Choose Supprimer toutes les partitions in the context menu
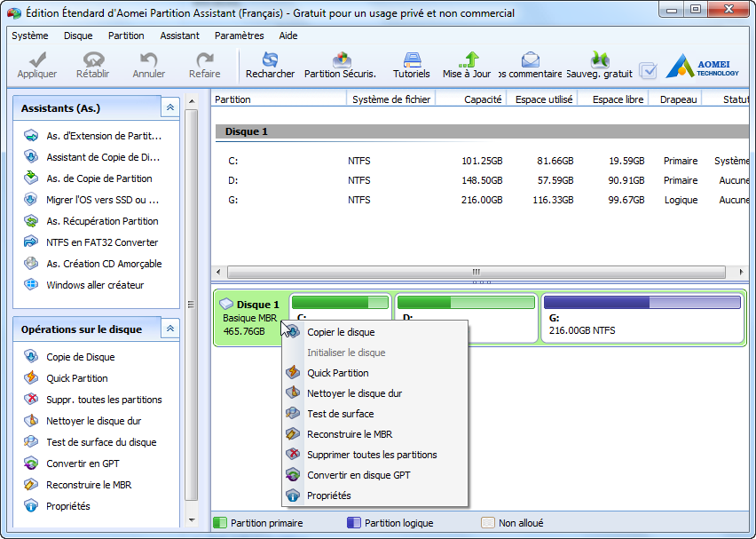756x539 pixels. click(375, 455)
